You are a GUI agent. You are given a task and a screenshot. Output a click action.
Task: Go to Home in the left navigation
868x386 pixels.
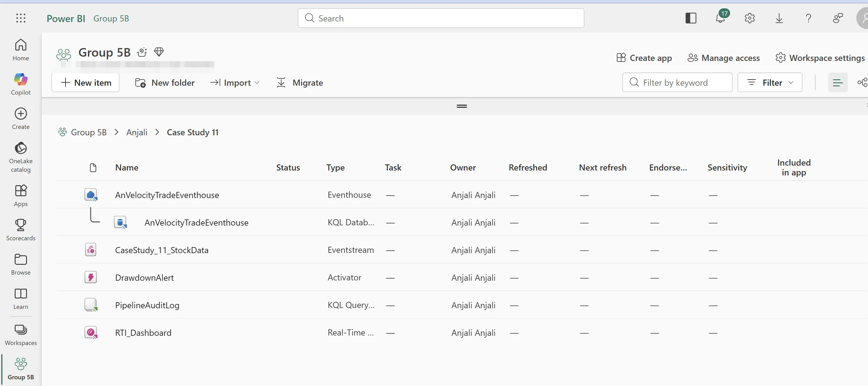(x=21, y=50)
